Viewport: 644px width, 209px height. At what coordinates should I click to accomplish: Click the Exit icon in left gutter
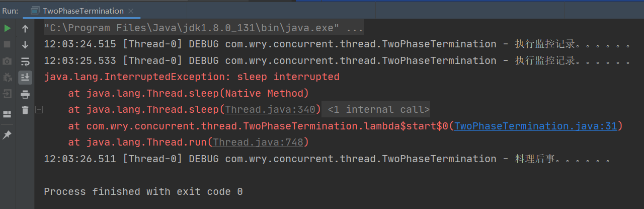click(x=7, y=94)
